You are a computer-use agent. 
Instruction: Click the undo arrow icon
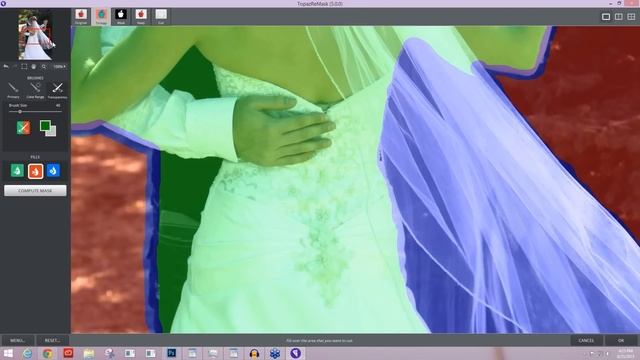point(6,67)
